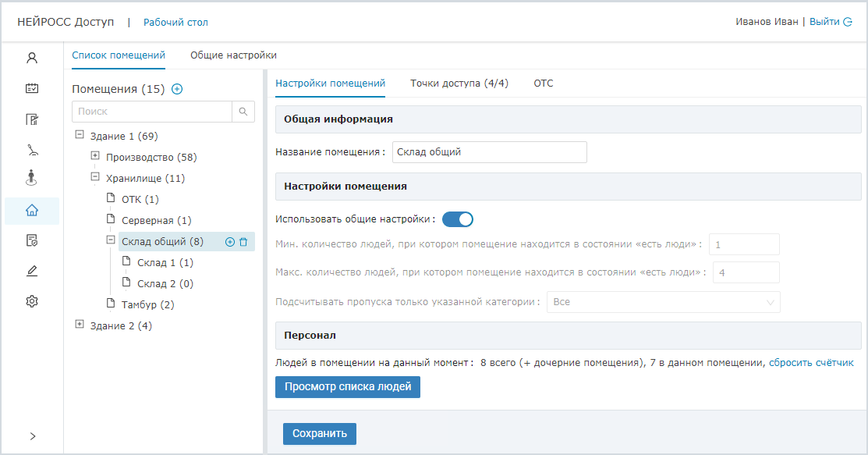The image size is (868, 455).
Task: Click the search magnifier button
Action: pyautogui.click(x=243, y=112)
